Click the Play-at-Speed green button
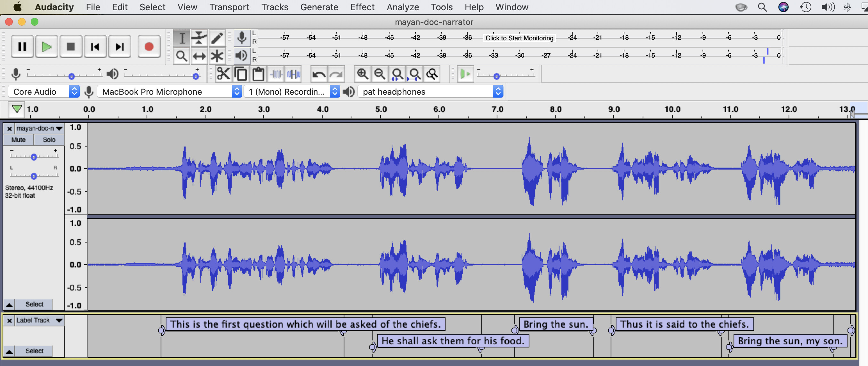This screenshot has width=868, height=366. click(466, 74)
